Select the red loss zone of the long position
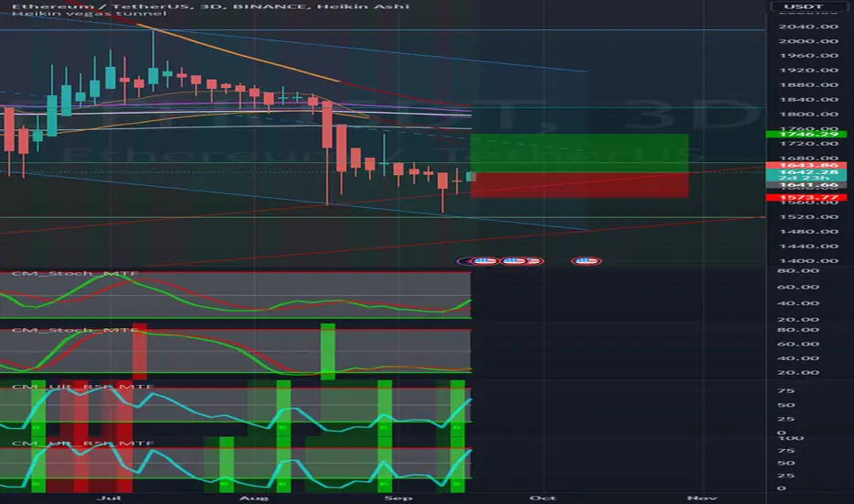Image resolution: width=854 pixels, height=504 pixels. click(579, 185)
